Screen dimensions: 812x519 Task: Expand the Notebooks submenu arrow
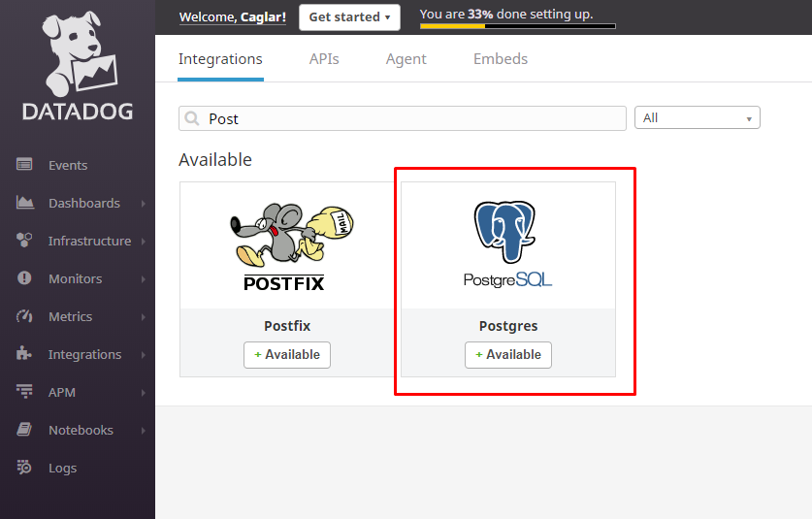[x=144, y=431]
